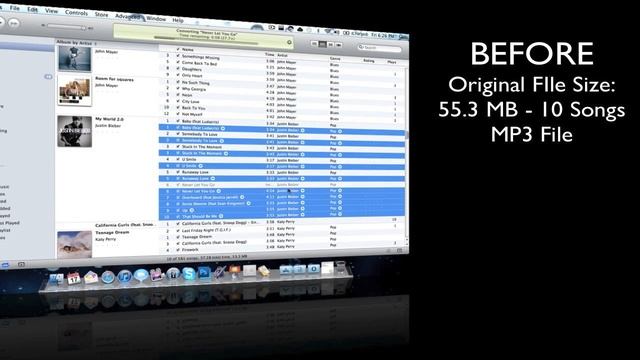Uncheck the City Love checkbox
Image resolution: width=640 pixels, height=360 pixels.
[178, 101]
